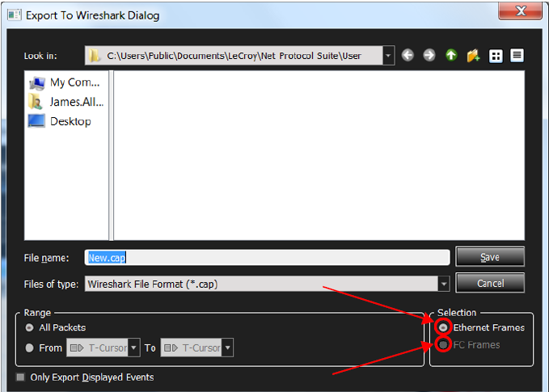Create a new folder

pyautogui.click(x=473, y=55)
